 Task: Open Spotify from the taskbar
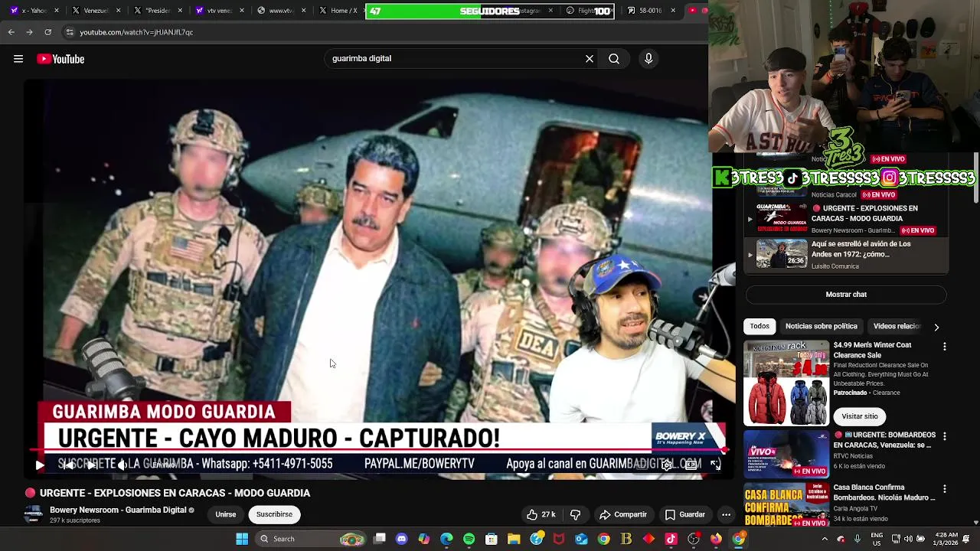(x=469, y=539)
